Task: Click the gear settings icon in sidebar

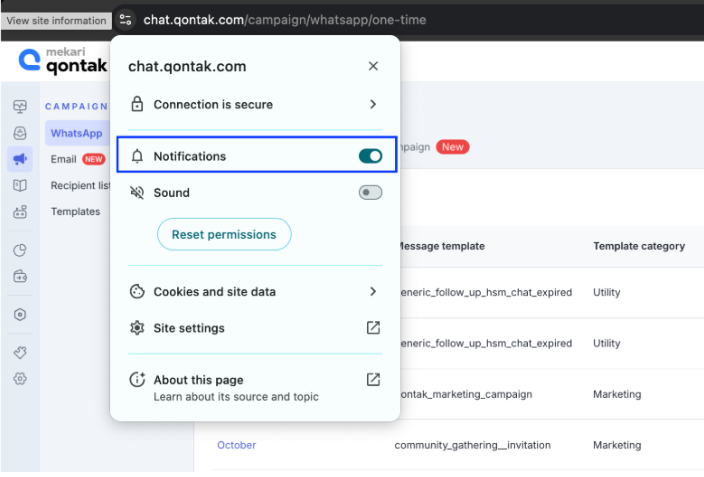Action: [x=20, y=379]
